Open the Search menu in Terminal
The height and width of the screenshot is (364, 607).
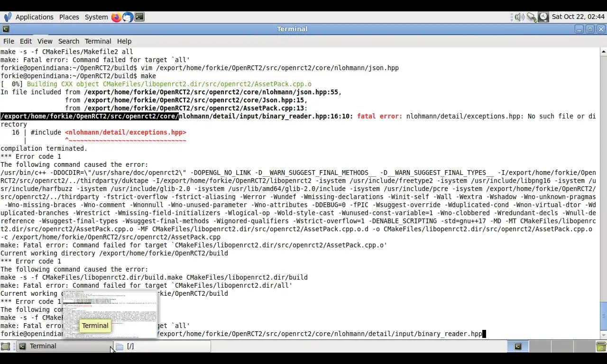click(69, 41)
